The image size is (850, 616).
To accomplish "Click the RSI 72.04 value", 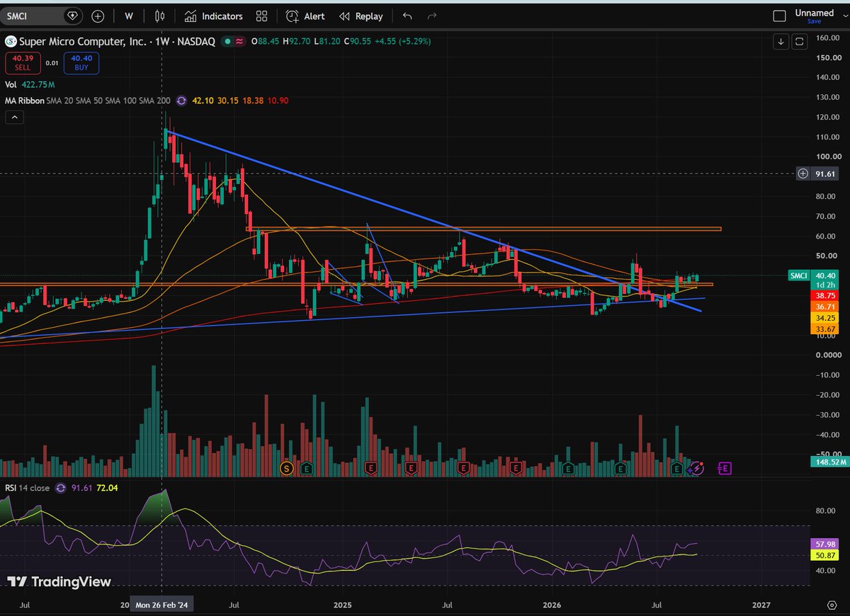I will click(x=107, y=488).
